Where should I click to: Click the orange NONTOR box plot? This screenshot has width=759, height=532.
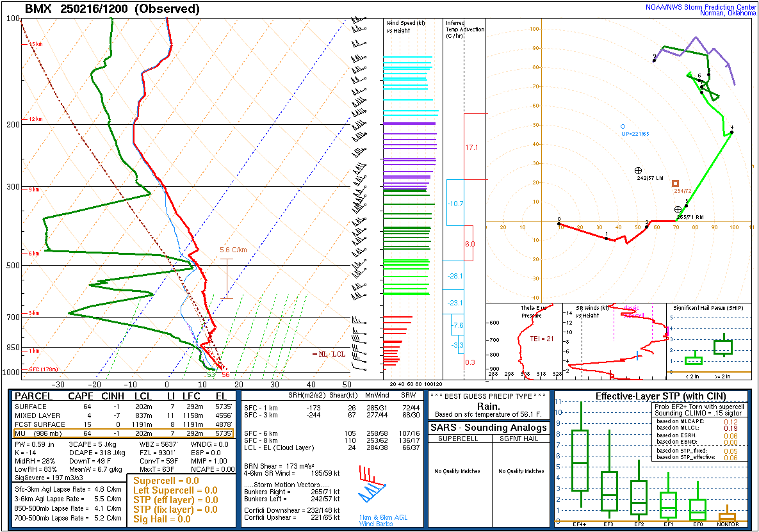pyautogui.click(x=727, y=516)
